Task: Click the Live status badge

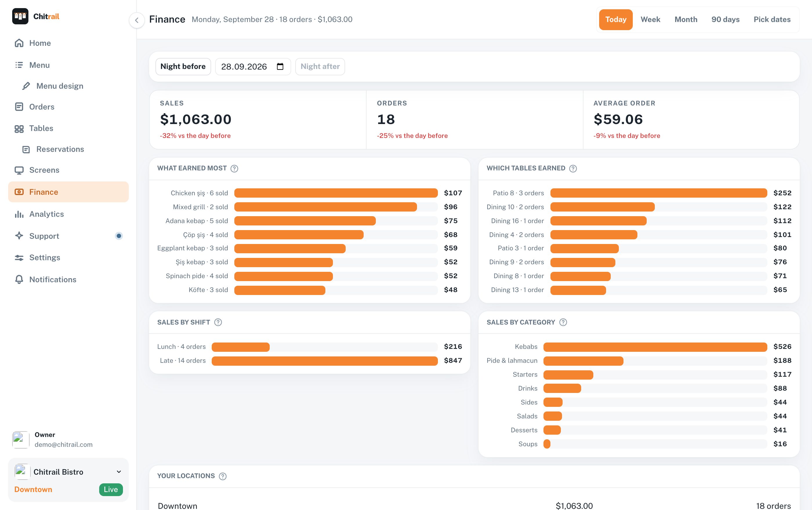Action: point(111,489)
